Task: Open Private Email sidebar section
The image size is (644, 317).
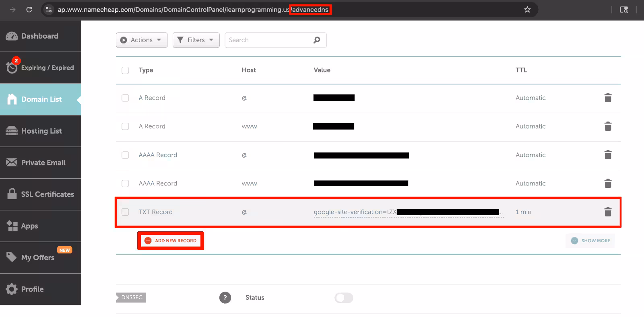Action: (40, 163)
